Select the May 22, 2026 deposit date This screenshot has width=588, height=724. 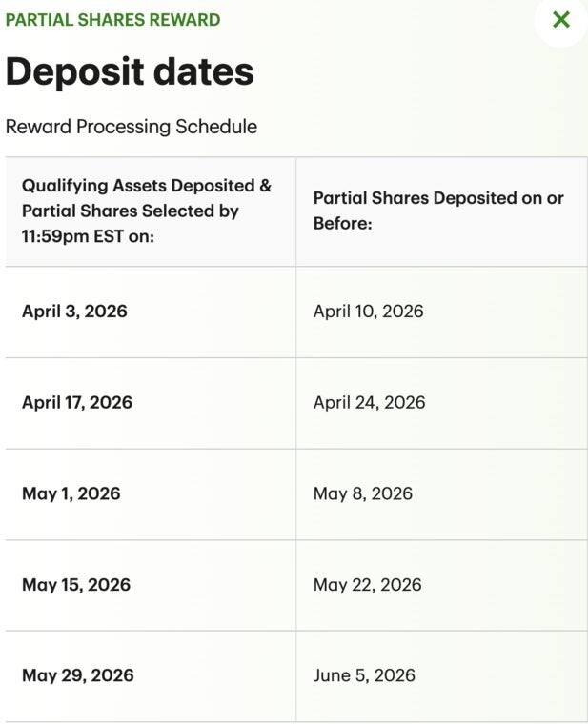pos(367,584)
